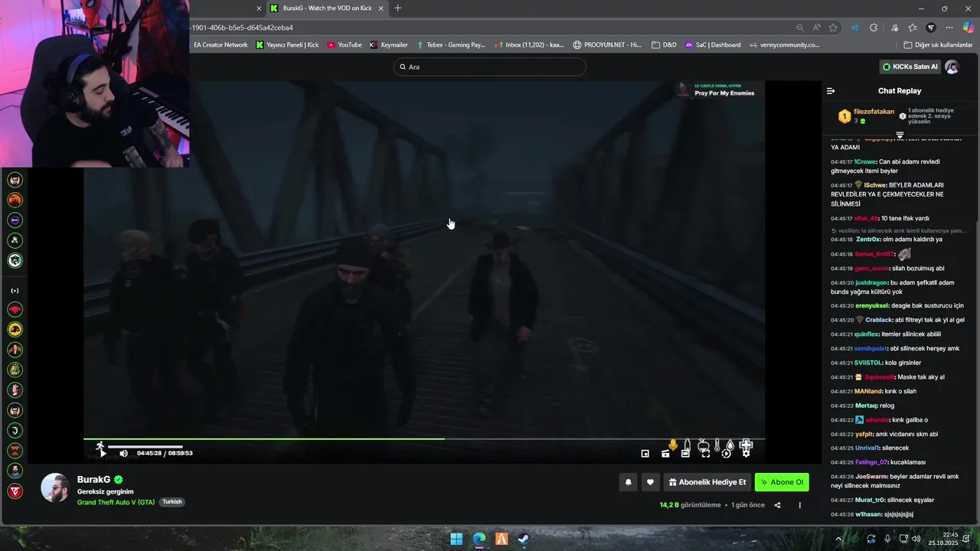Open BurakG channel name link
Screen dimensions: 980x551
click(93, 480)
